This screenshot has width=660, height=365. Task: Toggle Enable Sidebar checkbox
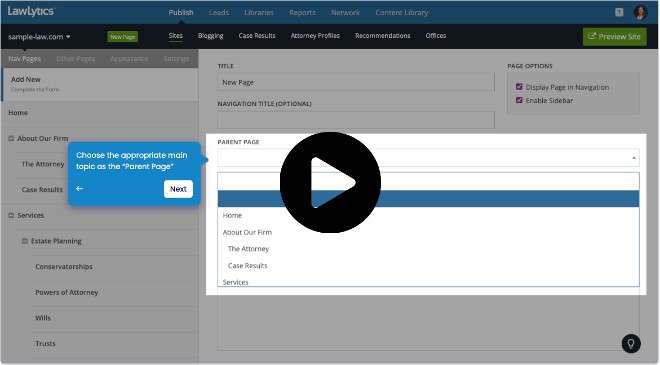tap(519, 100)
